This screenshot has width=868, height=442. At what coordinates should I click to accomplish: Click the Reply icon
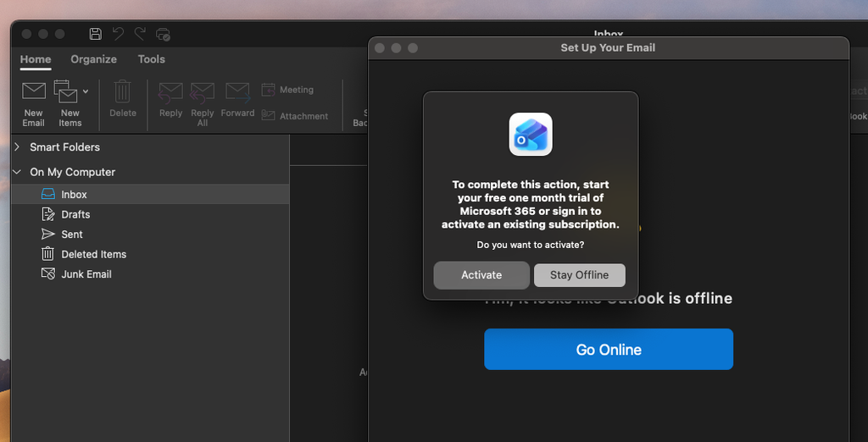pyautogui.click(x=170, y=92)
